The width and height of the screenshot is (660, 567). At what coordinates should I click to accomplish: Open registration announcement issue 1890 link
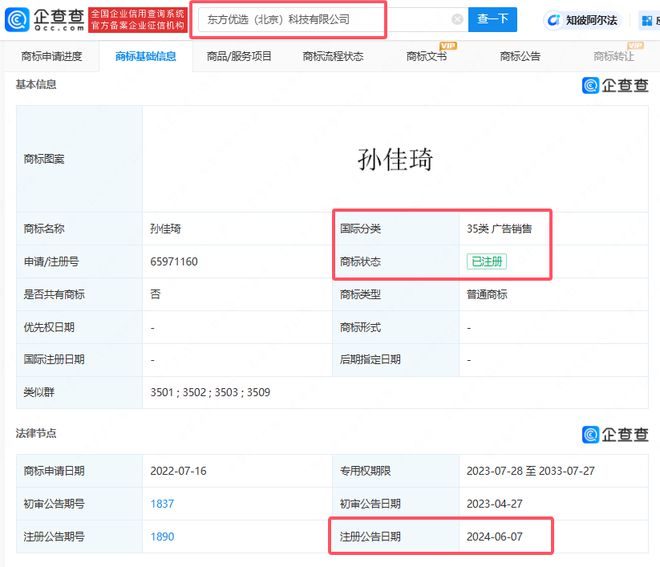(162, 537)
